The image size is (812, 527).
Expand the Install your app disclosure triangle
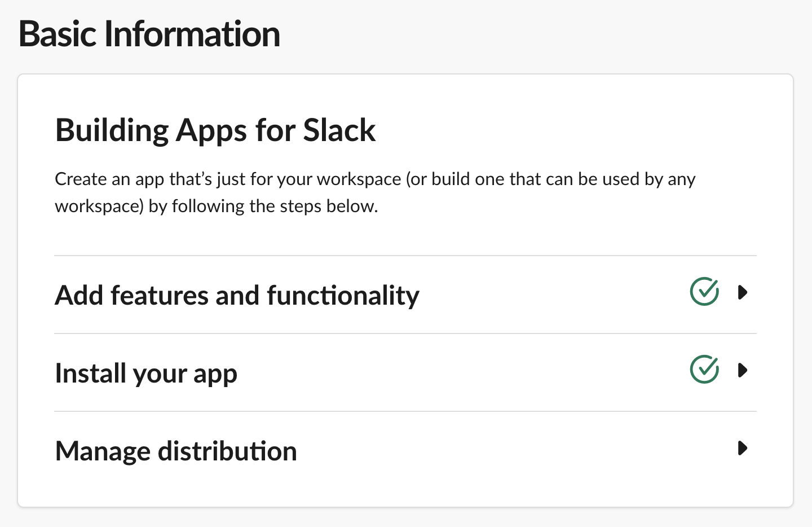pos(743,370)
